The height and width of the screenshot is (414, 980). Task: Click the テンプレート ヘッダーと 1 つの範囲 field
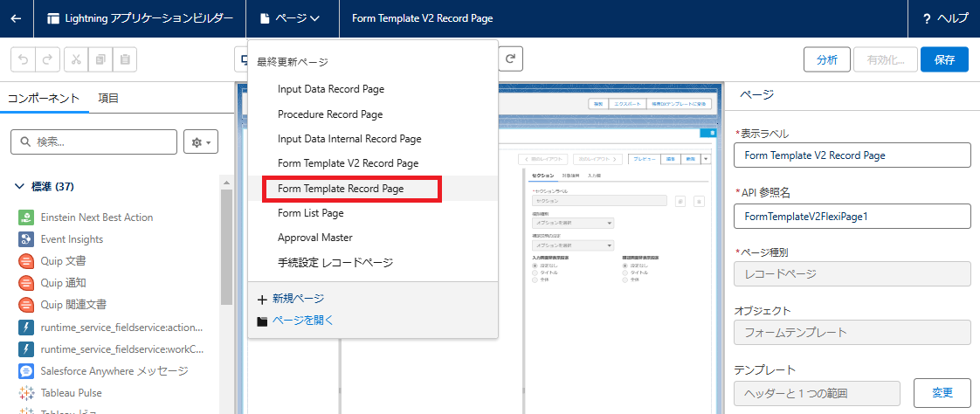[817, 393]
